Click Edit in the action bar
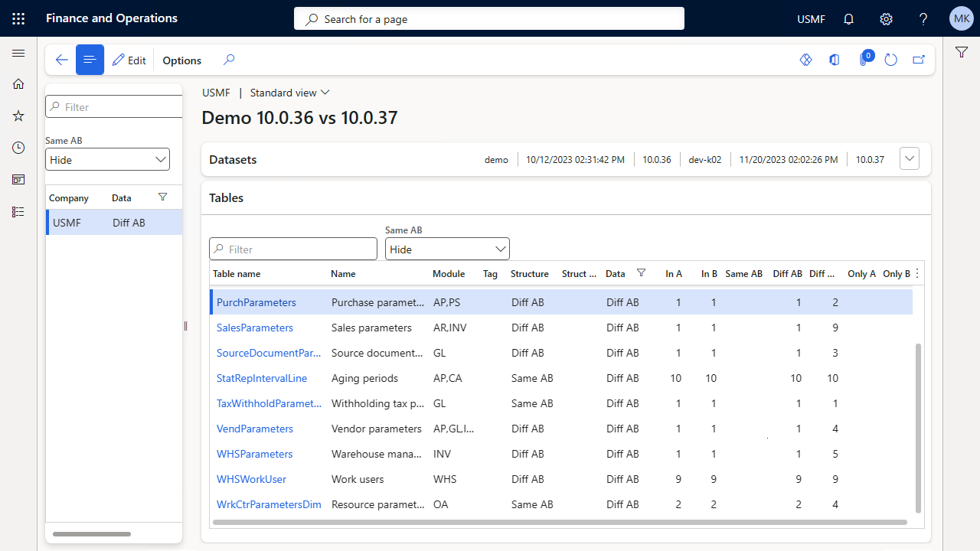The width and height of the screenshot is (980, 551). click(x=129, y=60)
